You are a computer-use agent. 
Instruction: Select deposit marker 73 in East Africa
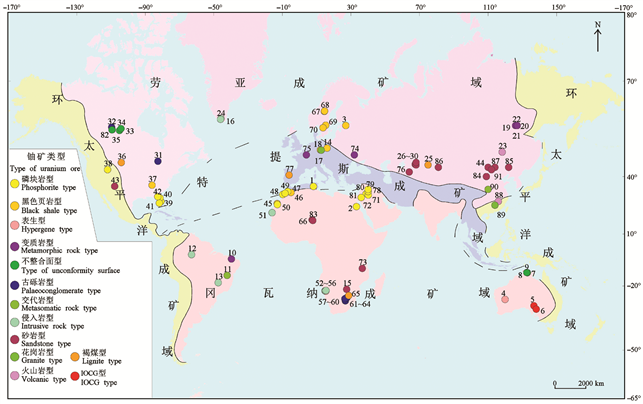(363, 268)
